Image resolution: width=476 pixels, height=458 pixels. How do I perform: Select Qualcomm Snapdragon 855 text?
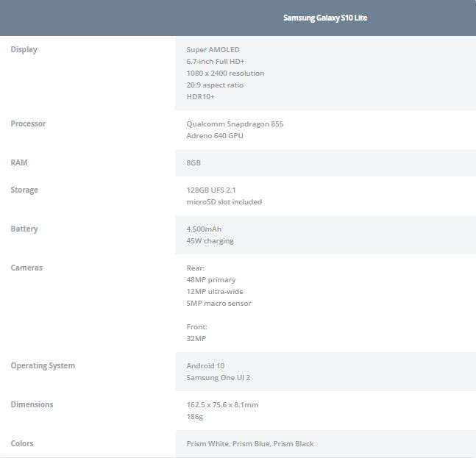(x=235, y=124)
